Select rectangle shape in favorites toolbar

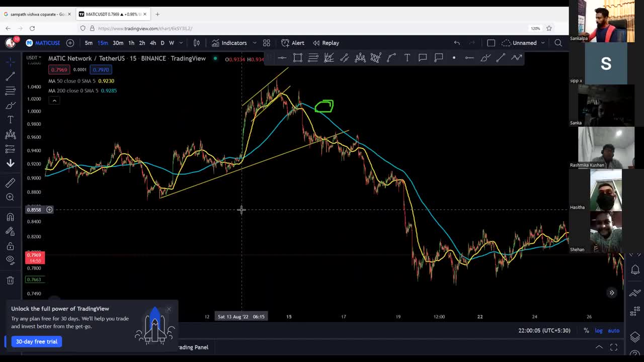point(298,58)
